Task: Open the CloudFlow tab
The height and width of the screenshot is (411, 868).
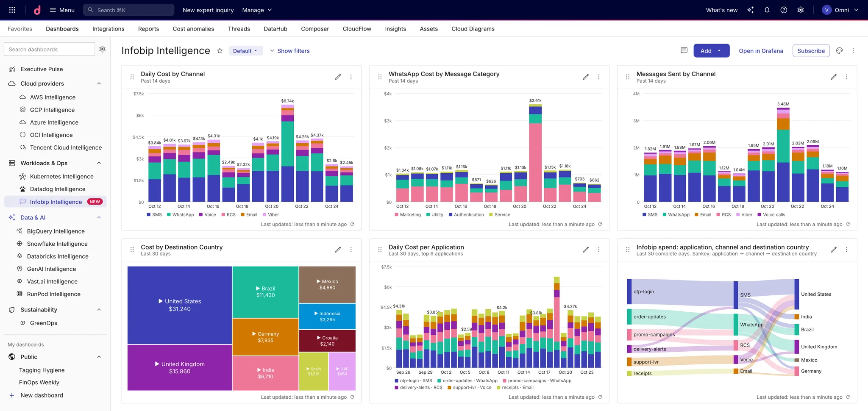Action: click(x=357, y=29)
